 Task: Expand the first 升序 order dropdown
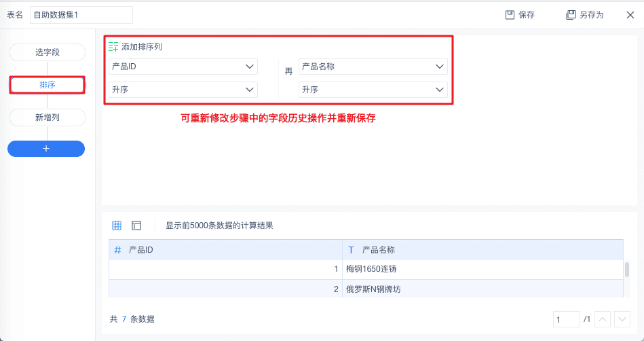(183, 90)
